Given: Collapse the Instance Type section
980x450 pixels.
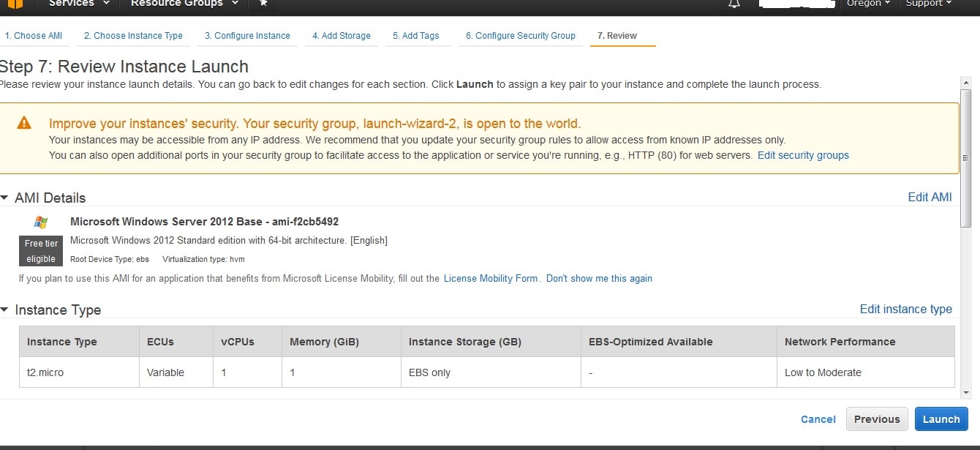Looking at the screenshot, I should click(4, 310).
